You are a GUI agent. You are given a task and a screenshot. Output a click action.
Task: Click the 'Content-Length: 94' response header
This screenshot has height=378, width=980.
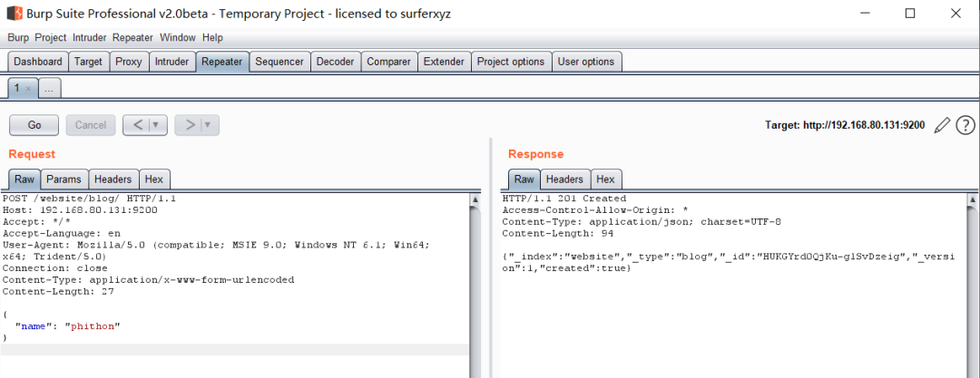pos(558,233)
